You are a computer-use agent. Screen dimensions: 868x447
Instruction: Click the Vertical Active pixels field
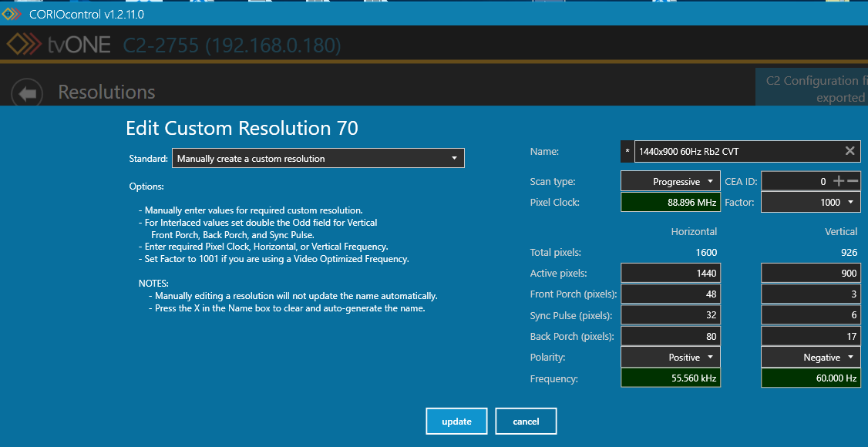click(811, 273)
